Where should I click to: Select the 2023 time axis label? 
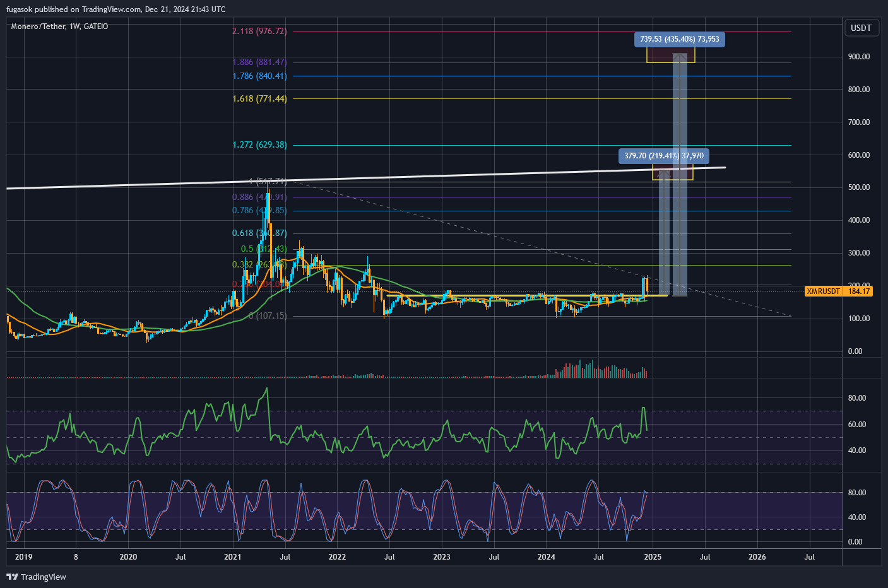tap(442, 557)
